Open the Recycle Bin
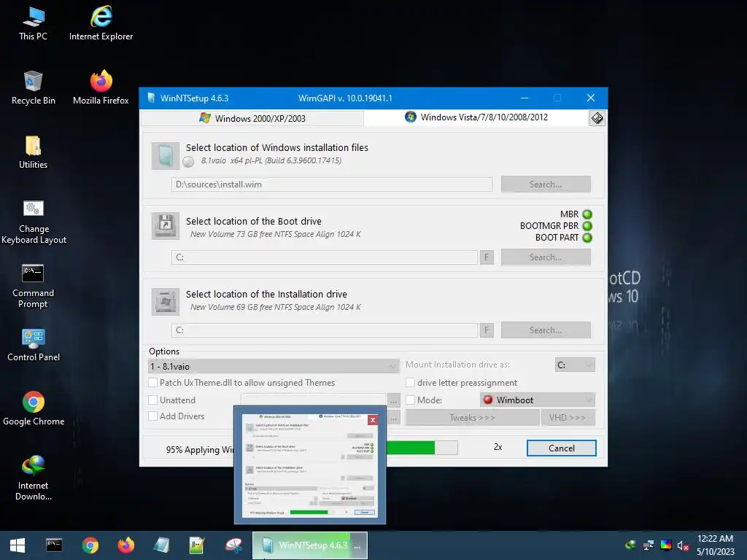This screenshot has height=560, width=747. (x=33, y=87)
